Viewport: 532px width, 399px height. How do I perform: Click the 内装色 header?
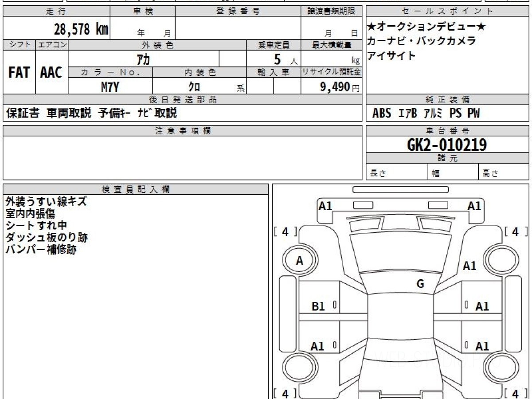(x=199, y=73)
